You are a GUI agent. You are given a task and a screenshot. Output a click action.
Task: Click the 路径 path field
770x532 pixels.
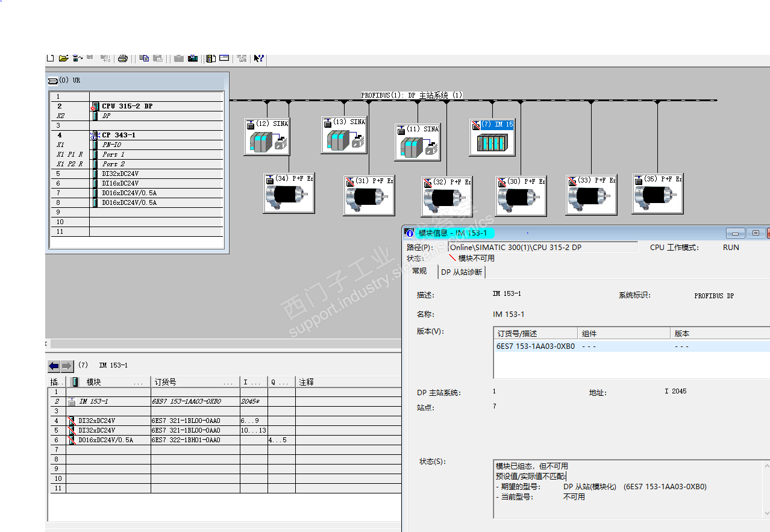pyautogui.click(x=543, y=247)
